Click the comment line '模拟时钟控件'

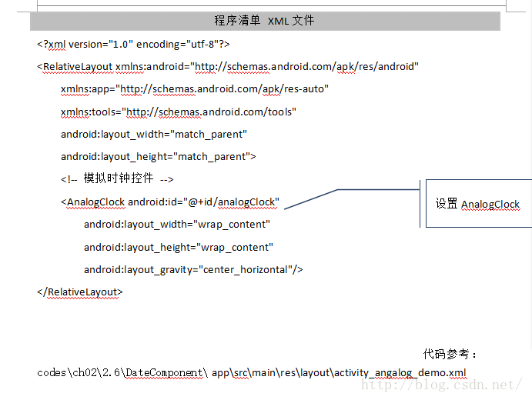(117, 178)
